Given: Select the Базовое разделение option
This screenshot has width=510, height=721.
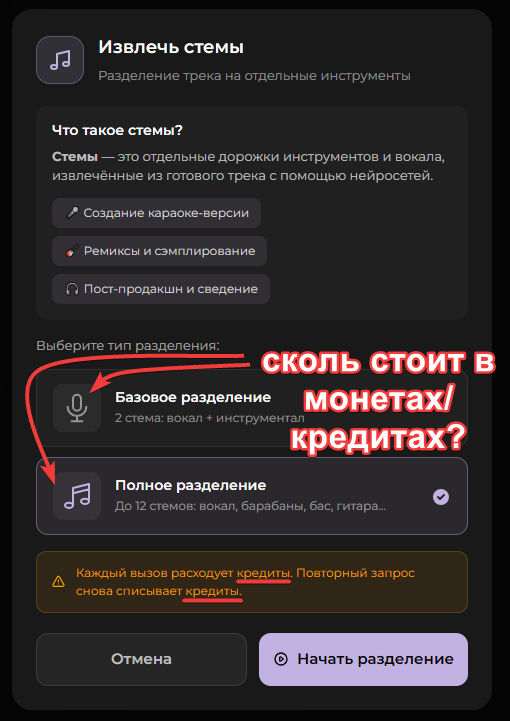Looking at the screenshot, I should [x=252, y=408].
